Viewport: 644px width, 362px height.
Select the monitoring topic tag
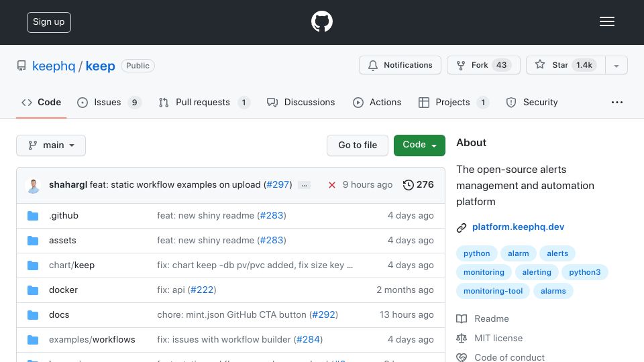[x=484, y=272]
